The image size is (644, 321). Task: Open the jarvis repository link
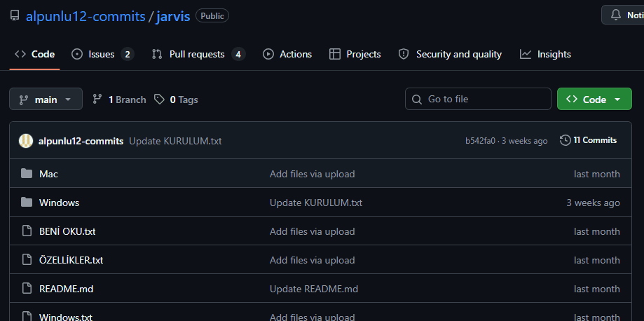coord(173,16)
